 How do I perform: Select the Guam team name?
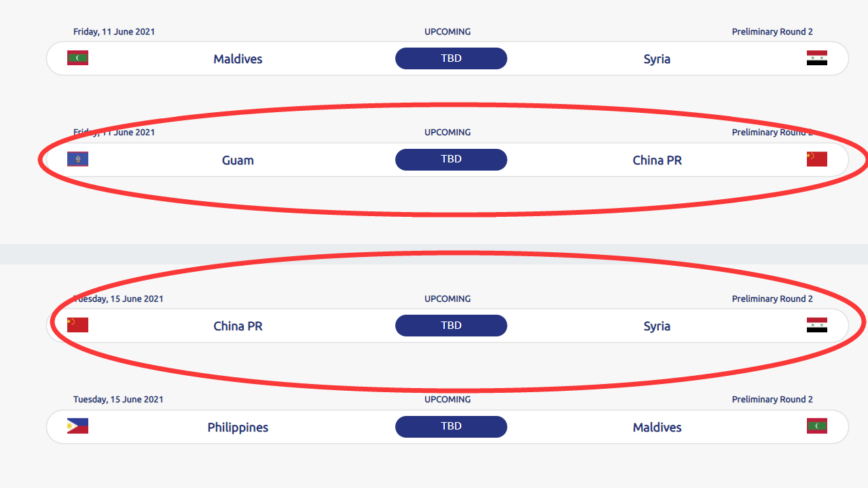[x=238, y=160]
